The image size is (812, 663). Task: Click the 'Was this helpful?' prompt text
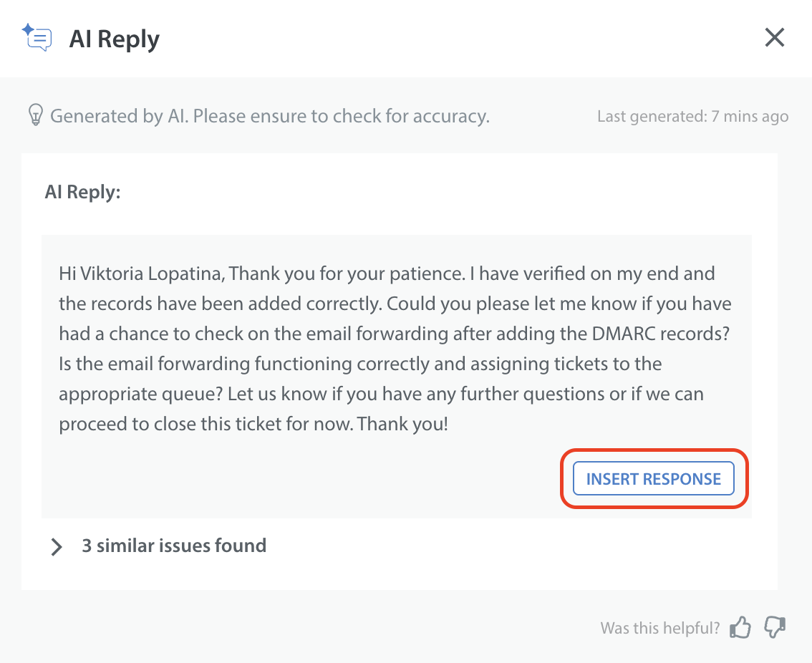(659, 628)
